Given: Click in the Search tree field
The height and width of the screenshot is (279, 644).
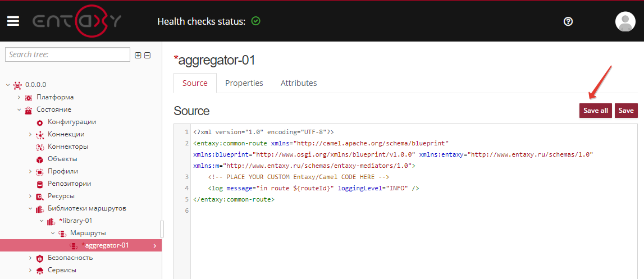Looking at the screenshot, I should (x=67, y=54).
